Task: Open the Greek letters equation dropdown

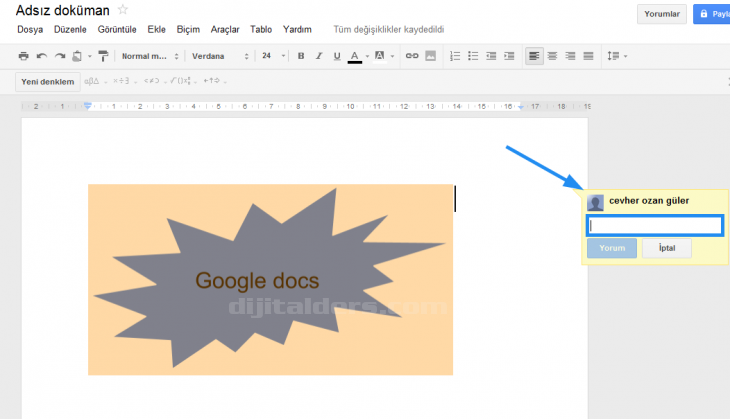Action: (x=96, y=81)
